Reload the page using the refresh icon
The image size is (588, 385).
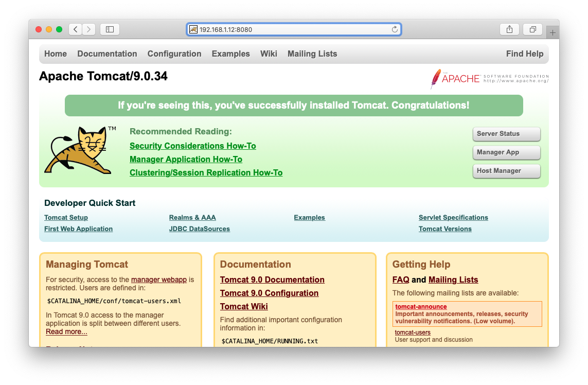(394, 29)
